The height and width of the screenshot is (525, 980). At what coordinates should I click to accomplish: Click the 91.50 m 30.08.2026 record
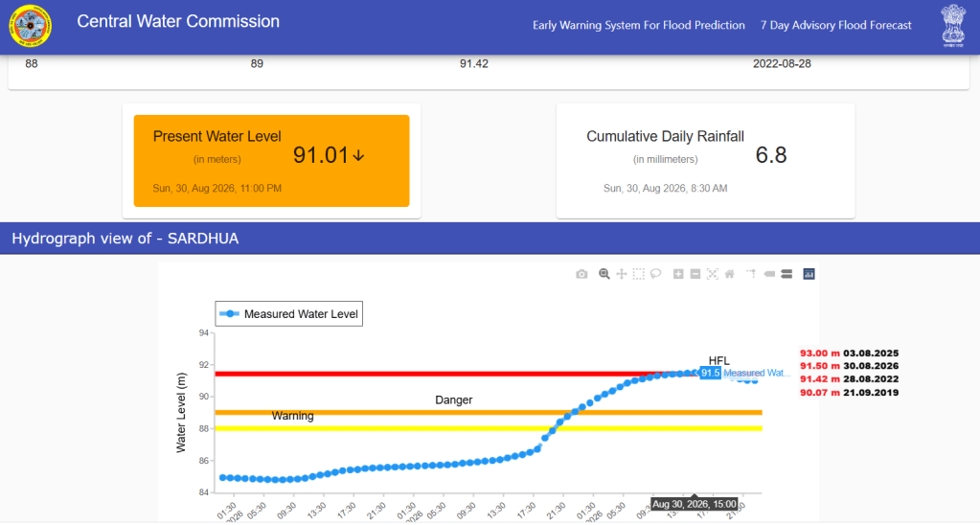click(850, 366)
